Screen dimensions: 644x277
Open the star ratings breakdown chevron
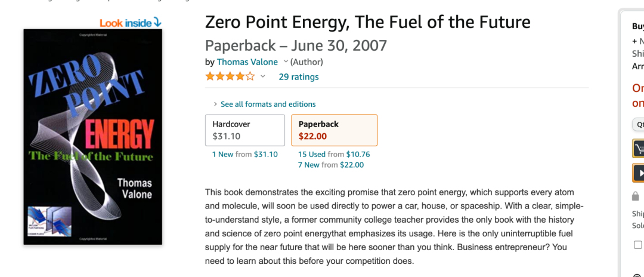point(263,76)
